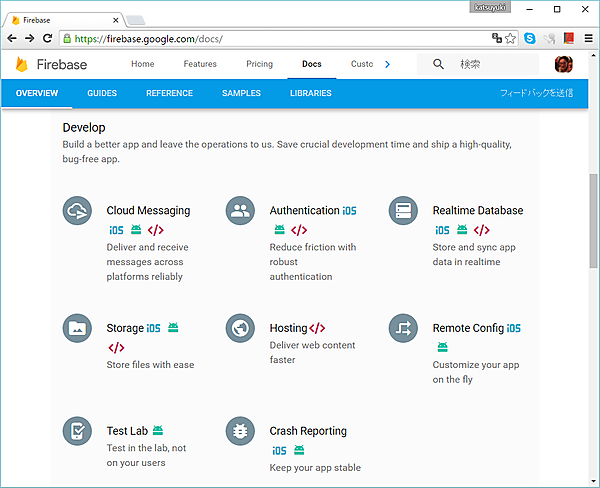600x488 pixels.
Task: Click the Firebase flame logo
Action: tap(22, 64)
